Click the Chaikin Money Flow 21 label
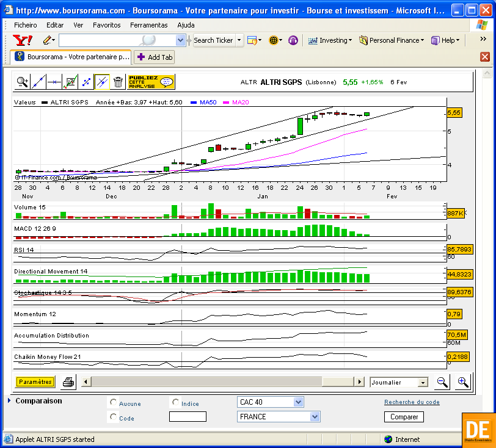The width and height of the screenshot is (496, 448). coord(48,356)
